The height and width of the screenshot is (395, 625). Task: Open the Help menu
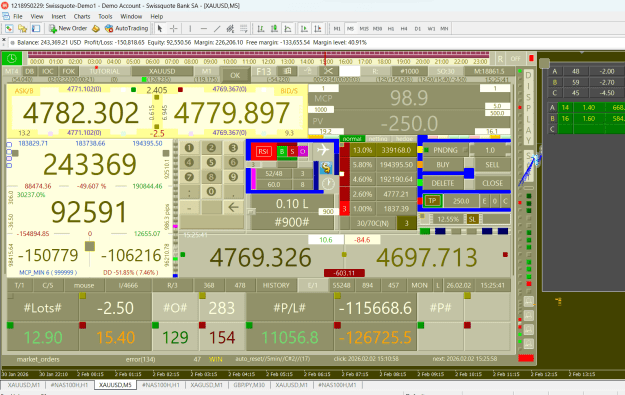click(157, 16)
